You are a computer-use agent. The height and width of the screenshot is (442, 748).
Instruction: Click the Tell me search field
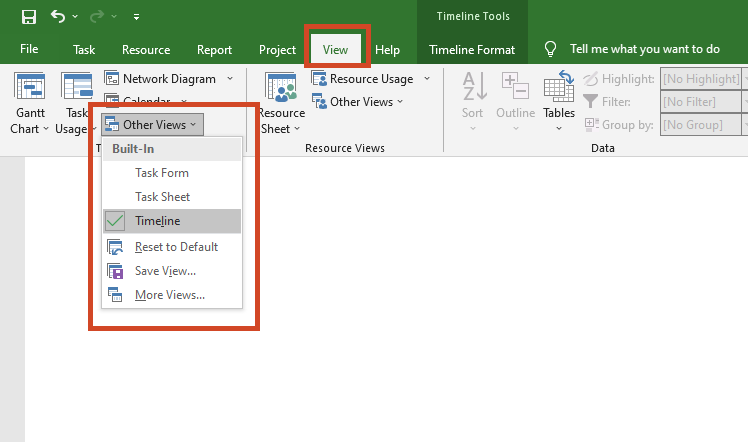point(644,48)
